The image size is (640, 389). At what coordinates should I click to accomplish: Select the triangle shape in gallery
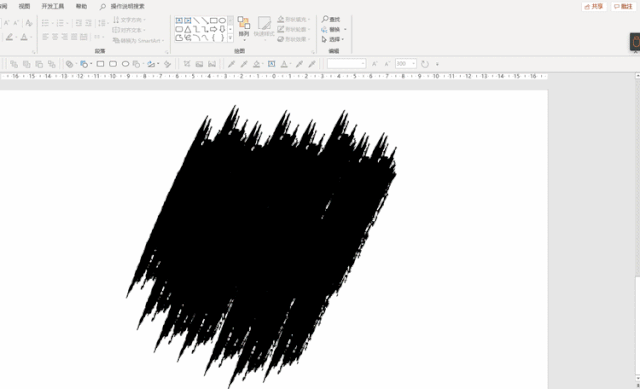[187, 29]
